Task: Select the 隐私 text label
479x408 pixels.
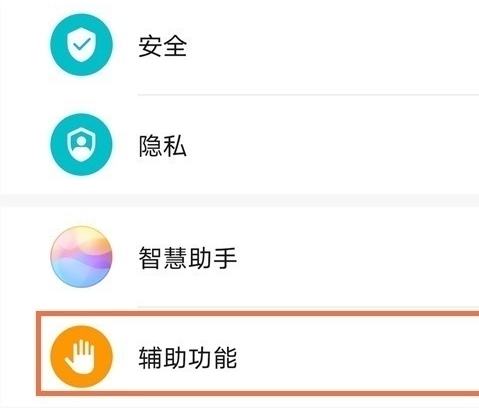Action: [x=163, y=146]
